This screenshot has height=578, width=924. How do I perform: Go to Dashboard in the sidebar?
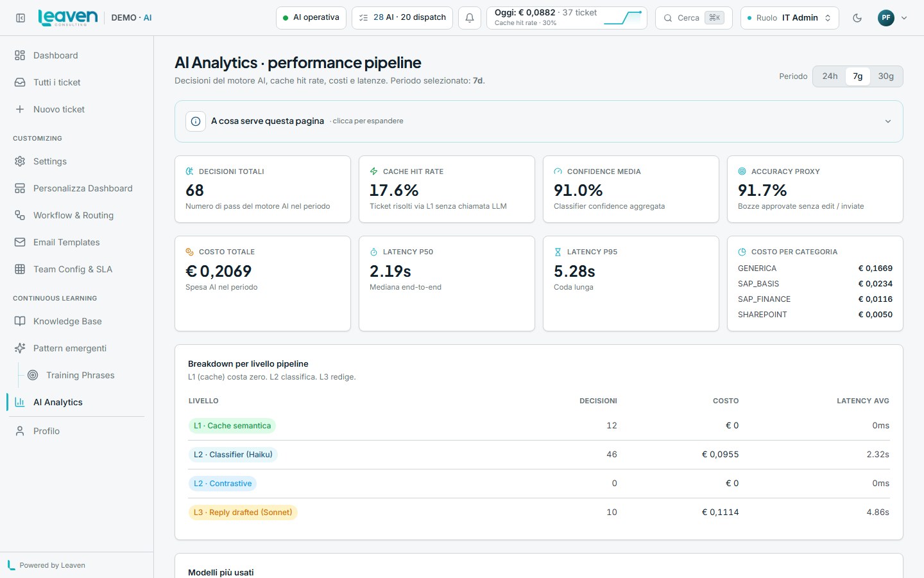77,55
